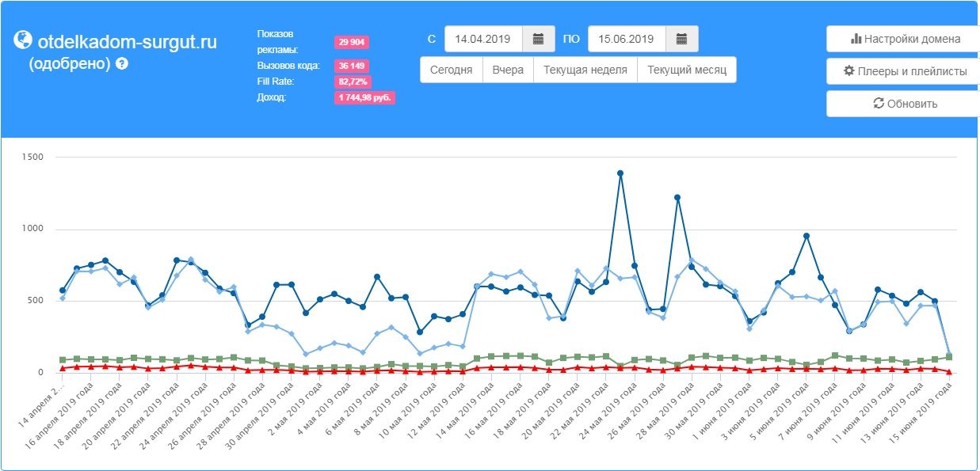This screenshot has width=980, height=471.
Task: Switch to Текущий месяц range
Action: click(686, 70)
